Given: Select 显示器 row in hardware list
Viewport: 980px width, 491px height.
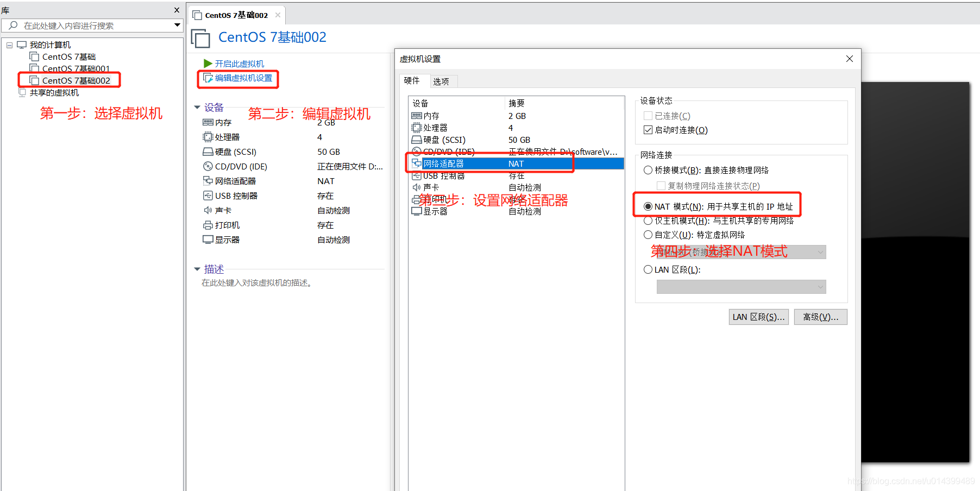Looking at the screenshot, I should [516, 211].
